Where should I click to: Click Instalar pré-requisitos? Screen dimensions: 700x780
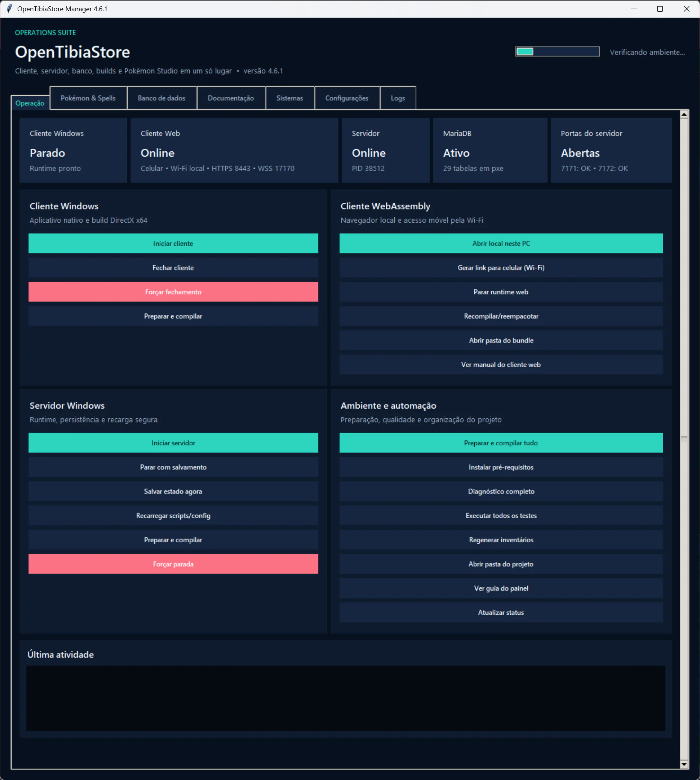501,467
